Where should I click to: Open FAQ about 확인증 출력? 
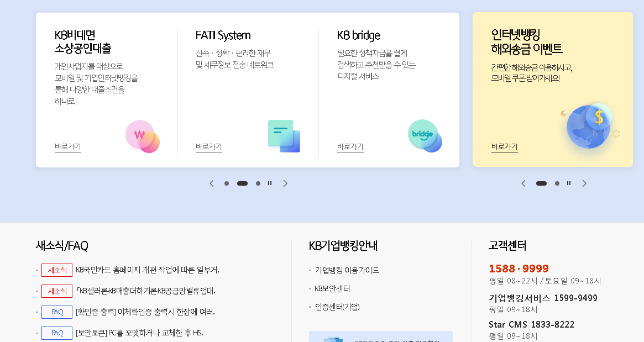point(145,312)
